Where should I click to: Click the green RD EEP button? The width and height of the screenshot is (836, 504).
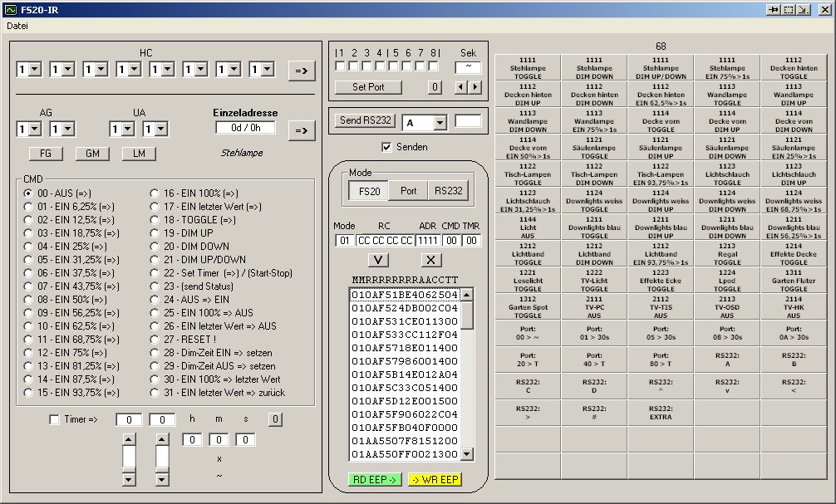[x=375, y=479]
